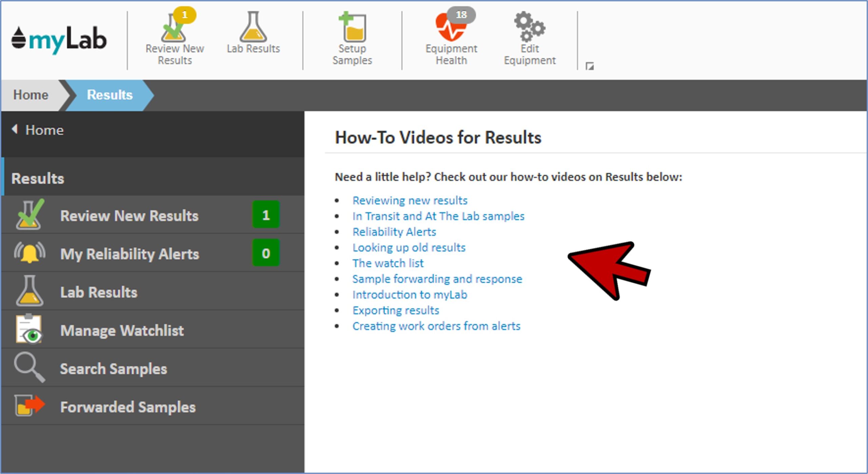Image resolution: width=868 pixels, height=474 pixels.
Task: Click Review New Results toolbar flask icon
Action: pos(174,29)
